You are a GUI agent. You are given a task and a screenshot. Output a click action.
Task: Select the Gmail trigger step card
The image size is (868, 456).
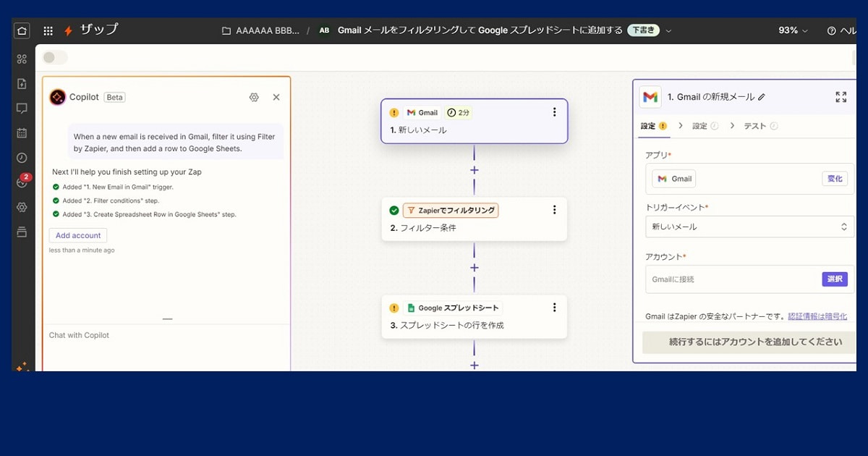(475, 121)
